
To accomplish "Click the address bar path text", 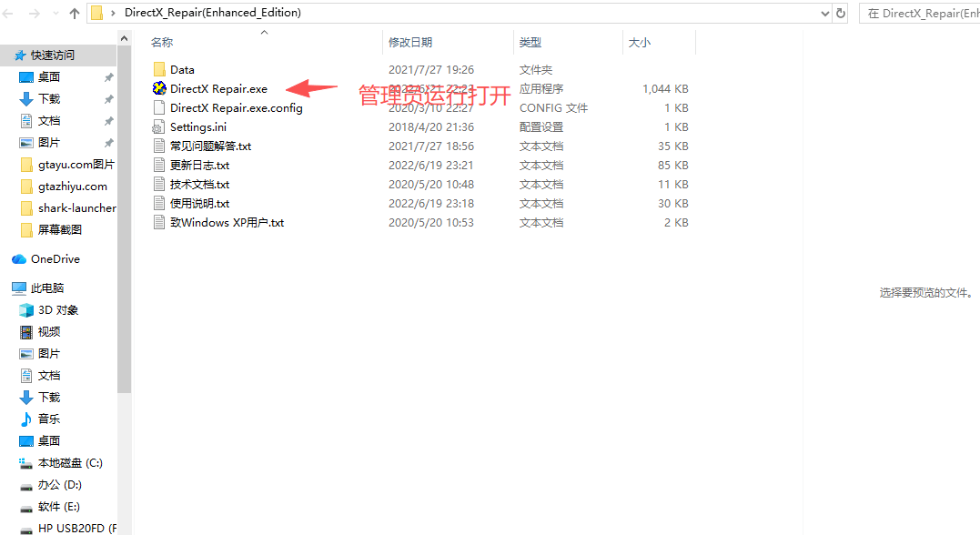I will (213, 13).
